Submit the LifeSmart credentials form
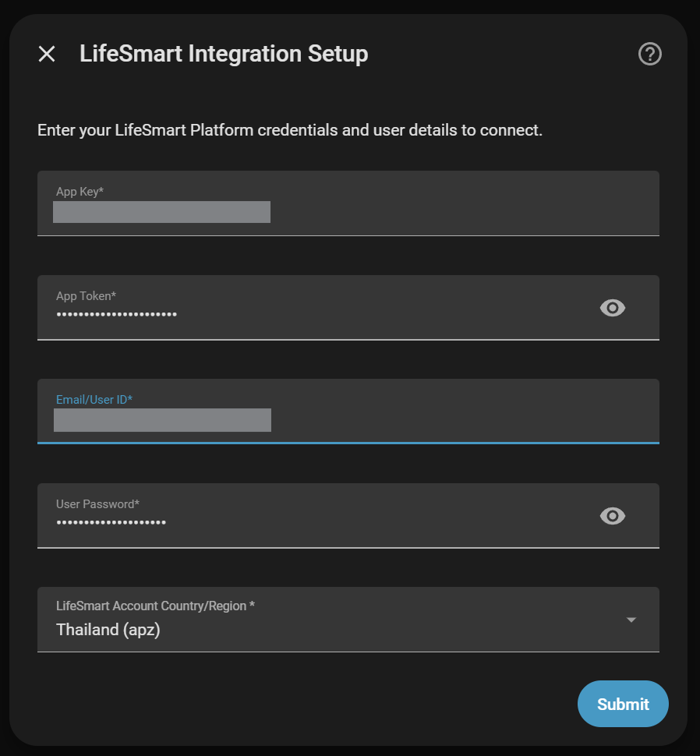The width and height of the screenshot is (700, 756). tap(623, 704)
